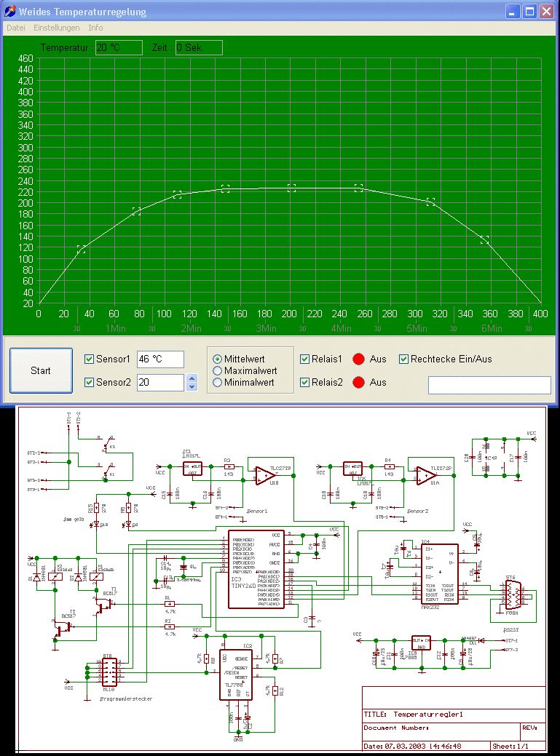560x756 pixels.
Task: Select the curve handle near time 312
Action: [430, 202]
